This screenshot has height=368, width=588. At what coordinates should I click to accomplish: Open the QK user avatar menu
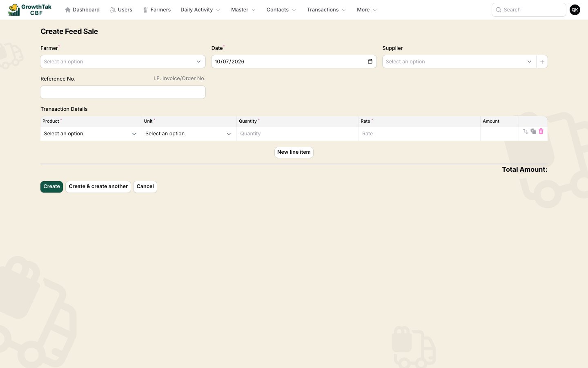point(575,10)
